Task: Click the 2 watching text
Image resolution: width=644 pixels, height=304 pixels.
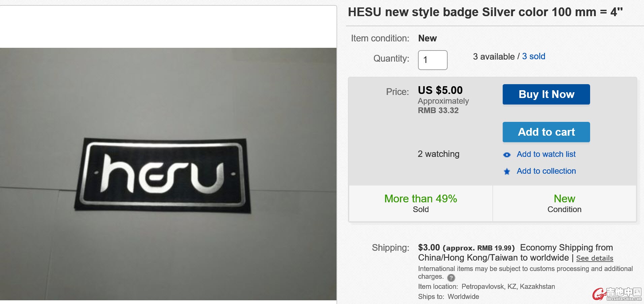Action: coord(438,154)
